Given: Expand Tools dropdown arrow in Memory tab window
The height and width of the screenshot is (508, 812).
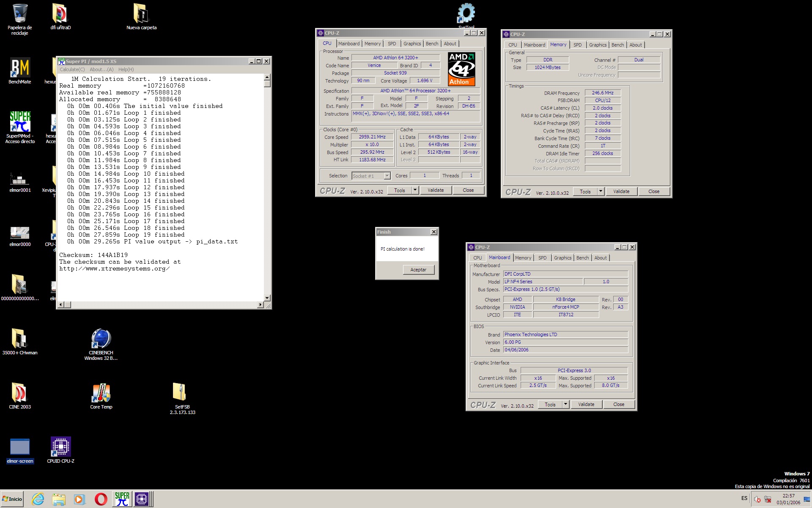Looking at the screenshot, I should pos(601,191).
